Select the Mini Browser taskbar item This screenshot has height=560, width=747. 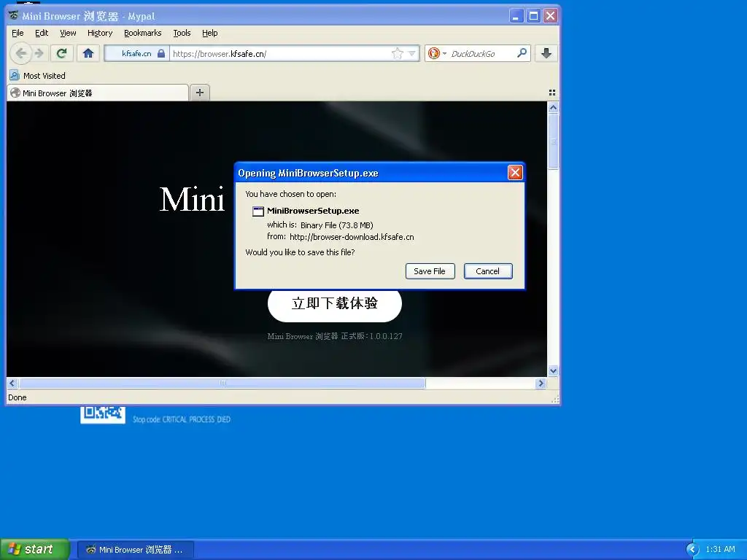(135, 550)
